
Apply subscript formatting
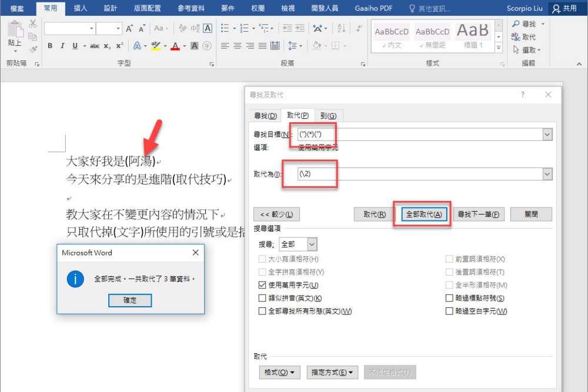pos(107,46)
